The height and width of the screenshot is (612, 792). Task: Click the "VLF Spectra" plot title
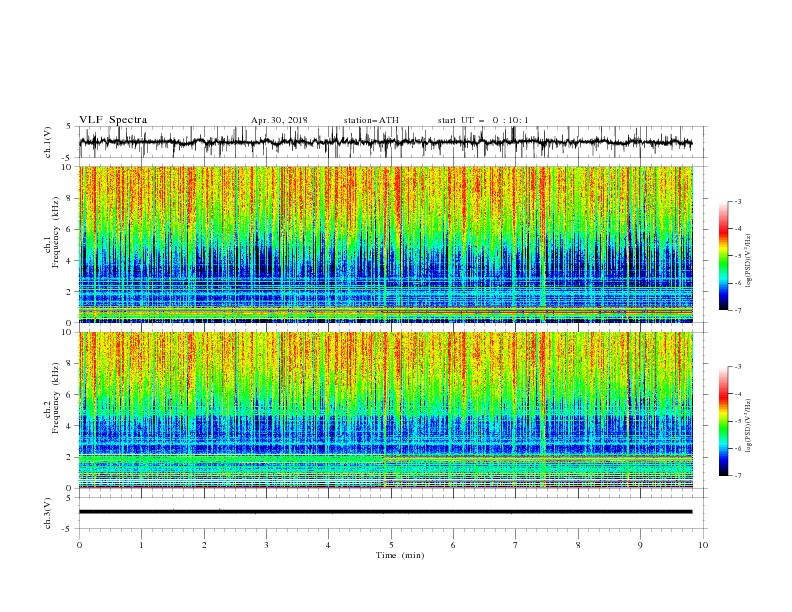point(113,120)
